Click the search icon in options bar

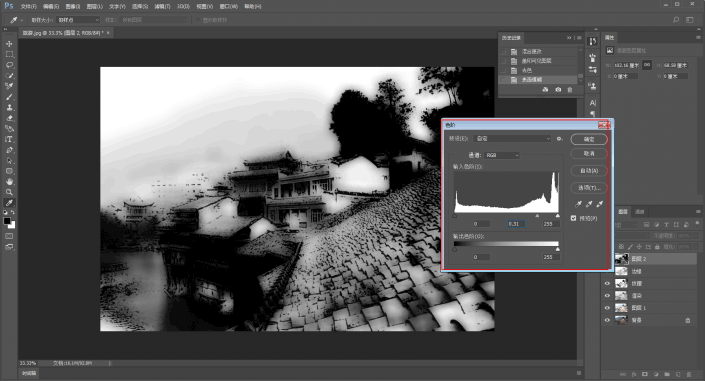tap(676, 20)
